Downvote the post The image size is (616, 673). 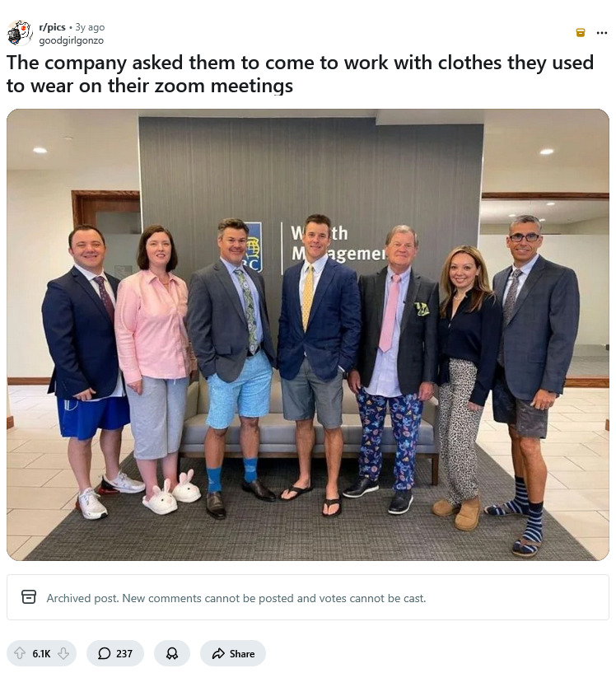pyautogui.click(x=63, y=653)
